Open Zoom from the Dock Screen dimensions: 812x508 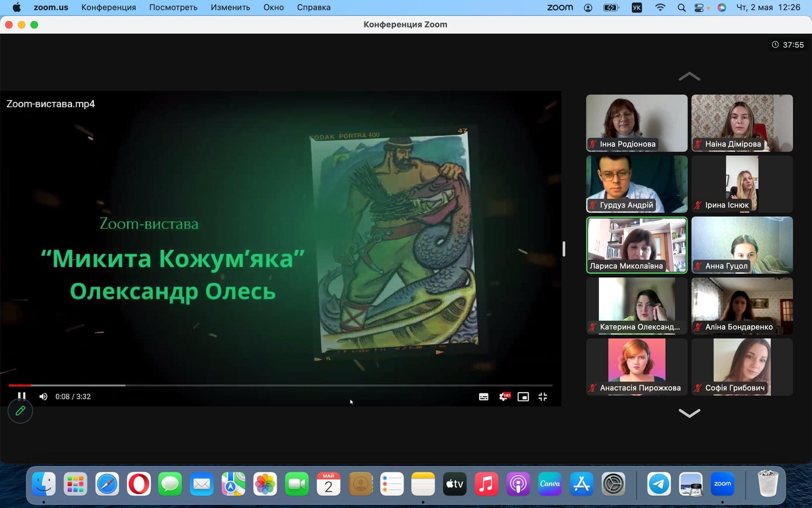(x=722, y=484)
